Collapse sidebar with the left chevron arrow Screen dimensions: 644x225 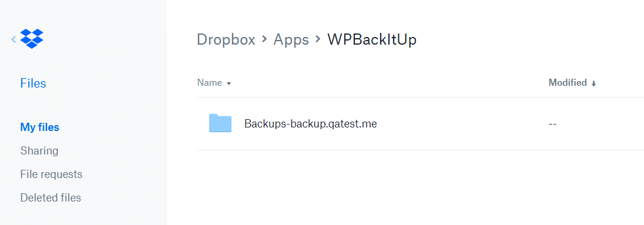point(14,39)
